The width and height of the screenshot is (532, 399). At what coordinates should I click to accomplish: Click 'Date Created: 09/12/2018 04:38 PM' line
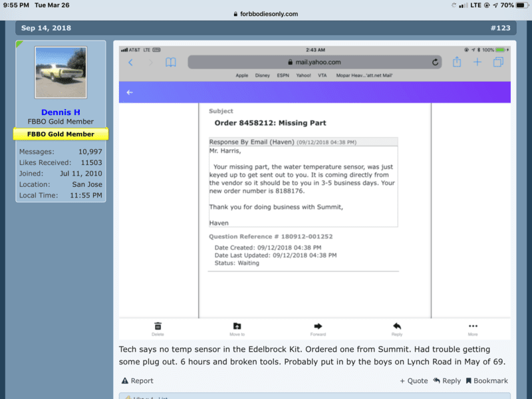268,247
